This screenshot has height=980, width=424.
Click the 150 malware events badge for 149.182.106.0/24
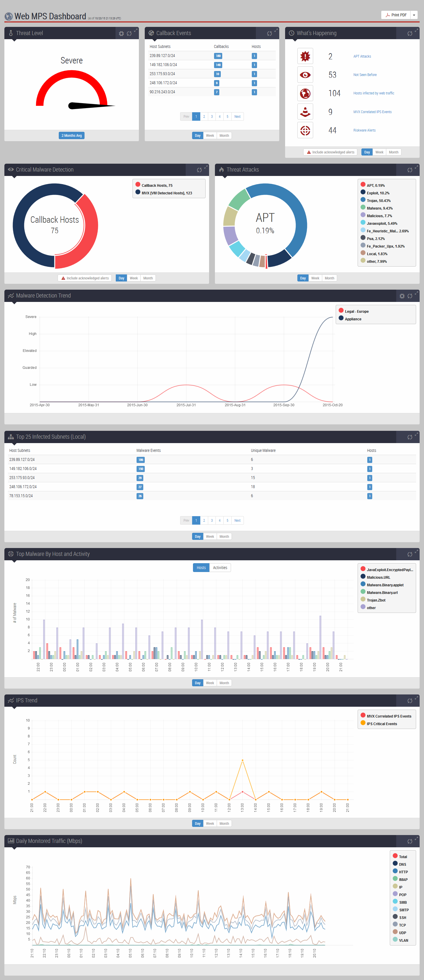(x=141, y=469)
